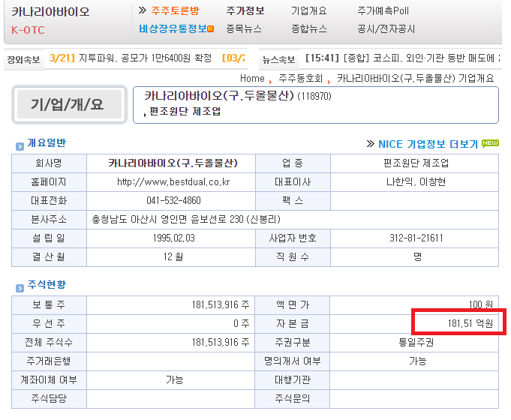Open the 주주토론방 menu link

click(x=175, y=11)
